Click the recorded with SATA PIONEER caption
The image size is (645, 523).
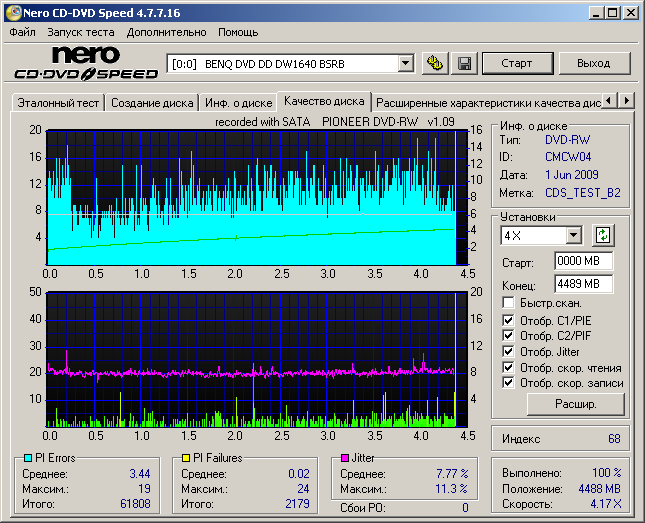(335, 122)
